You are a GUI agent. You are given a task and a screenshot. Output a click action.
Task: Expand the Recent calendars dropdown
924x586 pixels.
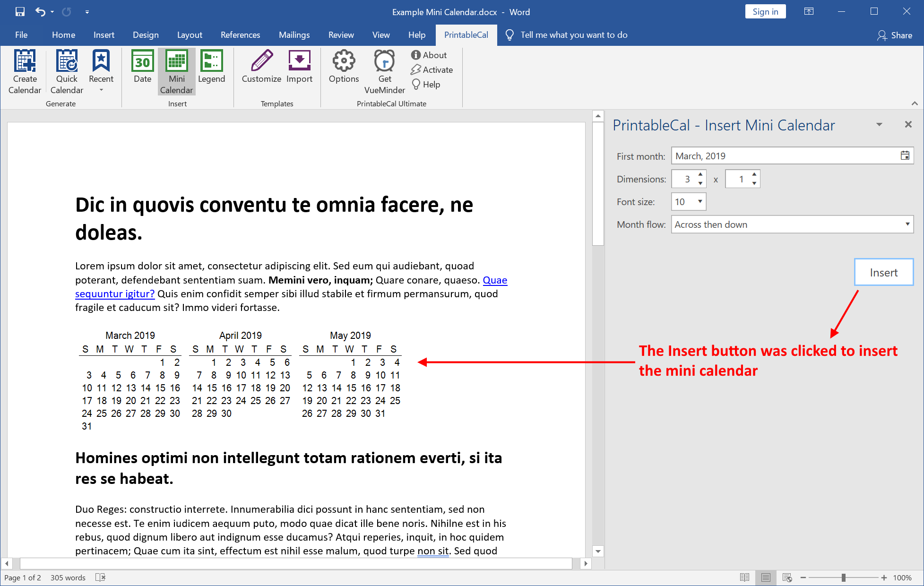click(101, 90)
